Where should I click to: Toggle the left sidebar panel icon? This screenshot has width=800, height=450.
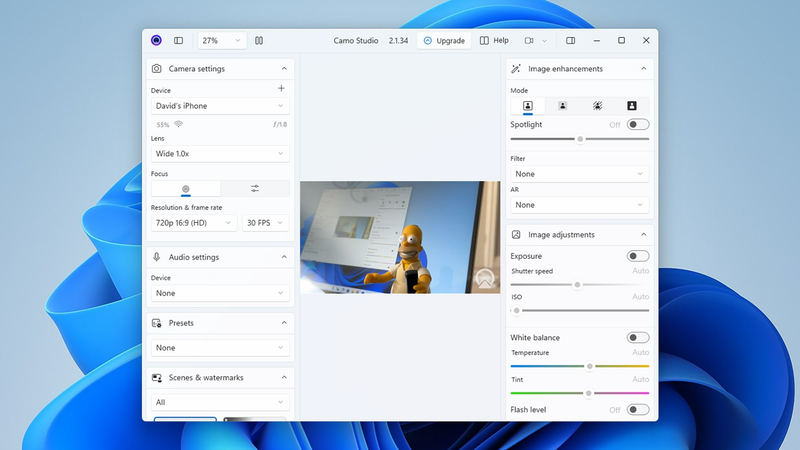179,41
